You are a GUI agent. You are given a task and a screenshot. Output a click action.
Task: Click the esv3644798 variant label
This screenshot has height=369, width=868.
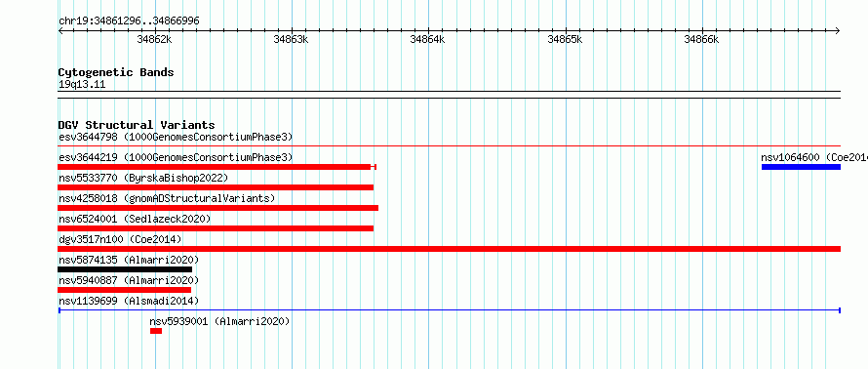click(x=176, y=137)
